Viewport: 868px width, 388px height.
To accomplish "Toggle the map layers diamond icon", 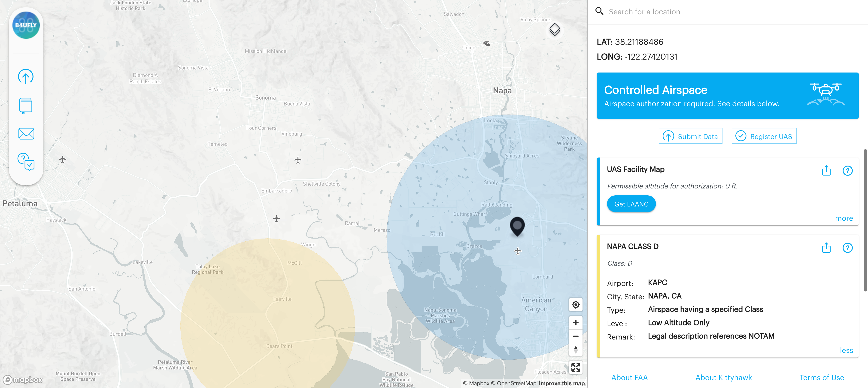I will 554,30.
